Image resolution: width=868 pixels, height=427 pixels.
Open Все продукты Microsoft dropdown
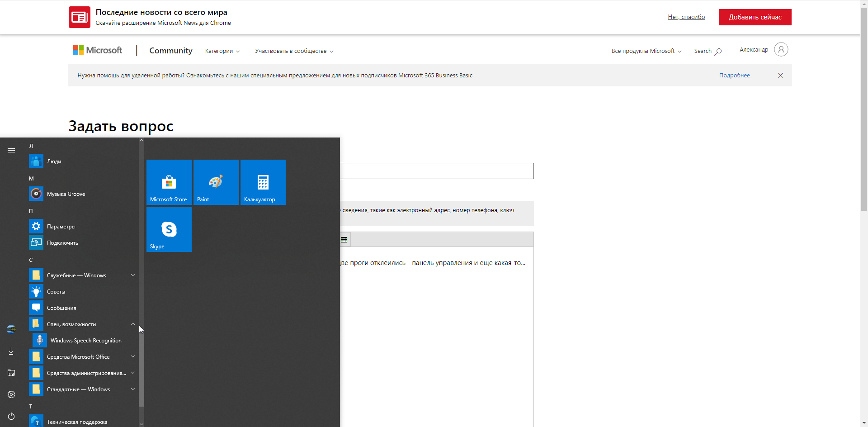pos(646,51)
